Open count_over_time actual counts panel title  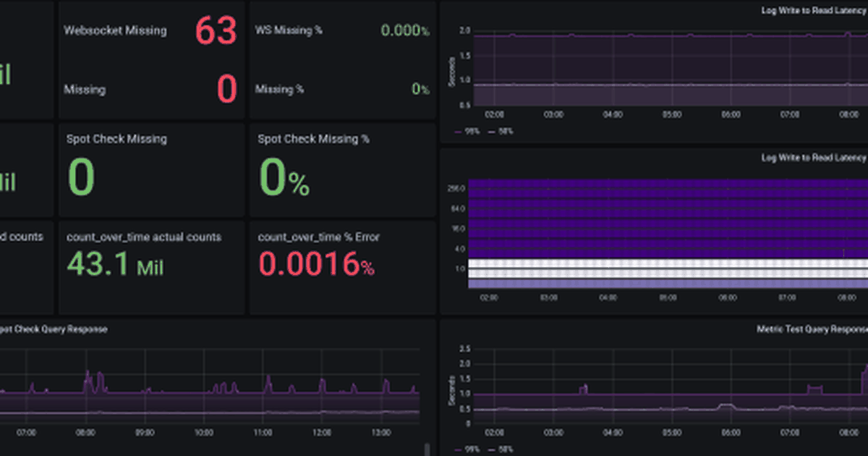pos(144,237)
